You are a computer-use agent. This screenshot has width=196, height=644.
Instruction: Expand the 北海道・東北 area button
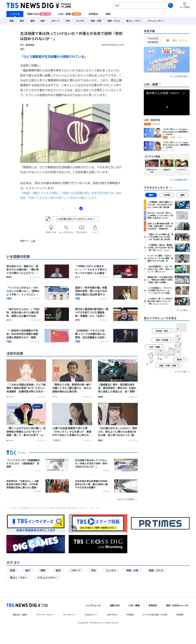pos(162,331)
